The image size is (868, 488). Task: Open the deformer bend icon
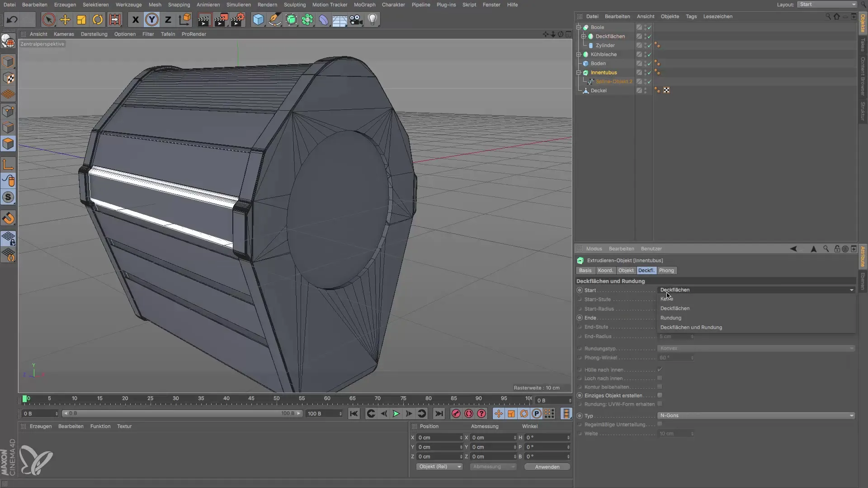[x=324, y=19]
